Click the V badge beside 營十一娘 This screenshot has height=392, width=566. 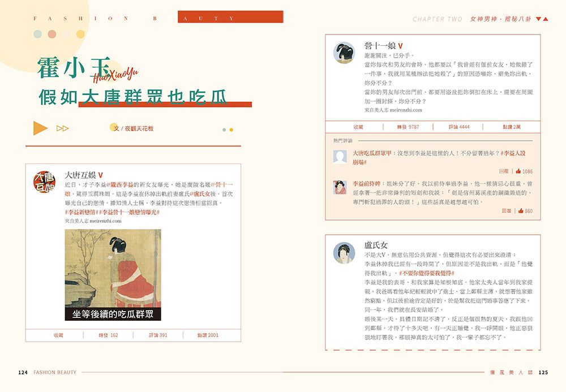coord(400,46)
